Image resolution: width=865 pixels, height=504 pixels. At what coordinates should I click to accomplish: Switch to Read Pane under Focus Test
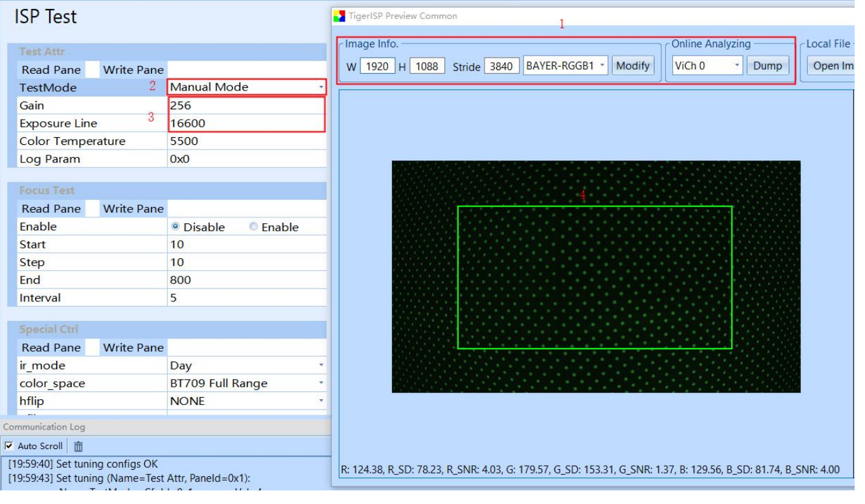(51, 209)
